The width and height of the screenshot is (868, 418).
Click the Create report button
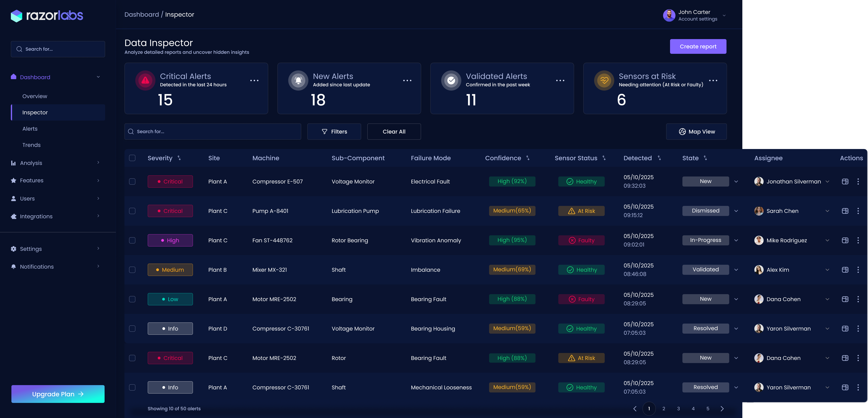click(x=698, y=47)
